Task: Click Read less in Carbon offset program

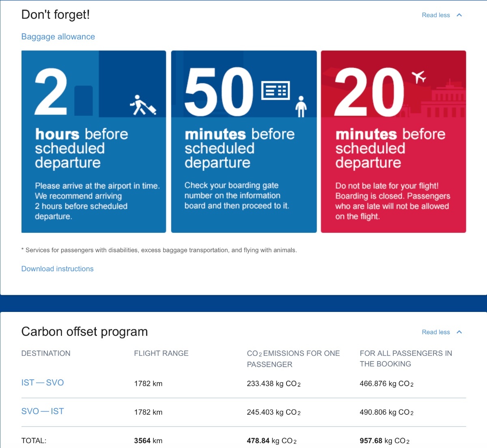Action: pyautogui.click(x=436, y=332)
